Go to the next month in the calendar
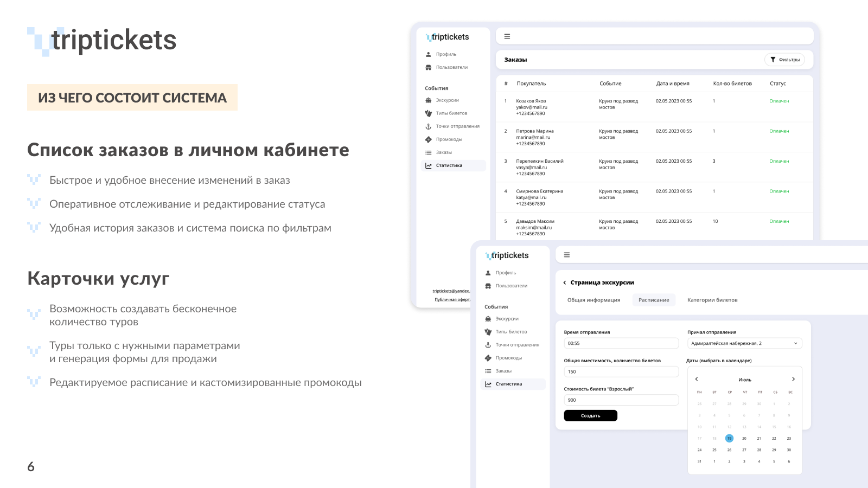 point(793,379)
